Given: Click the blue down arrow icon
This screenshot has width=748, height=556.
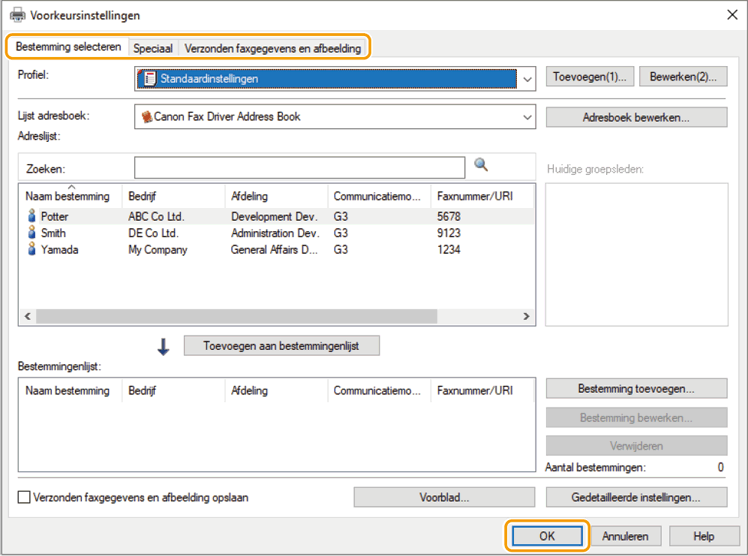Looking at the screenshot, I should pyautogui.click(x=164, y=346).
